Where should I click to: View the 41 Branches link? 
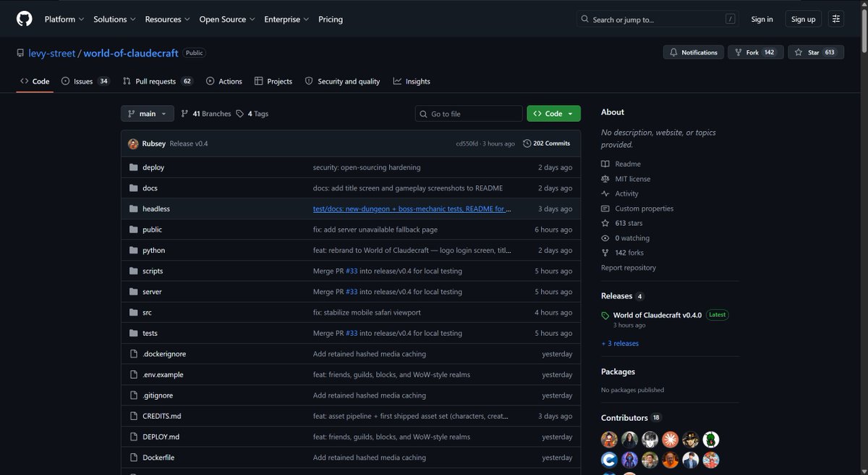point(206,114)
